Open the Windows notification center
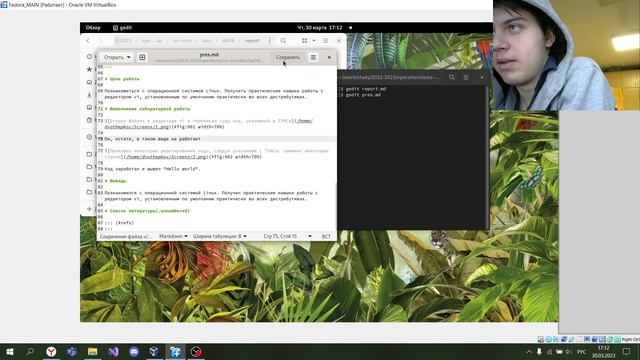 (x=627, y=352)
